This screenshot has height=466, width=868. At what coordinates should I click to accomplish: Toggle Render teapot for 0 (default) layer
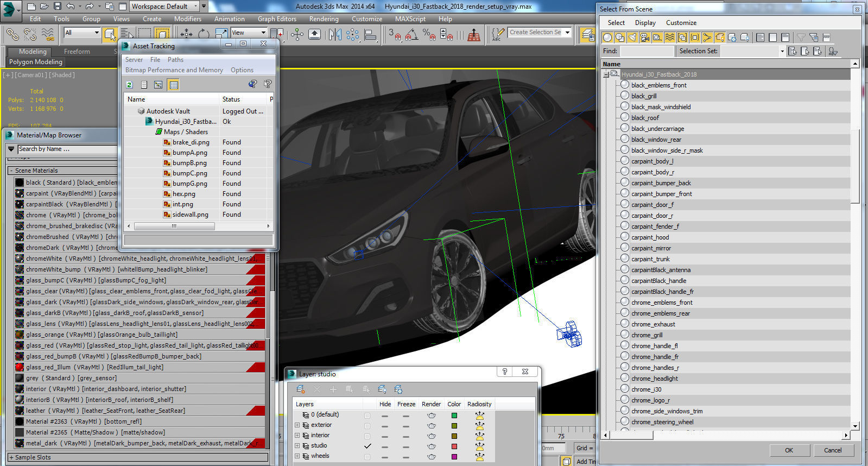(x=432, y=415)
